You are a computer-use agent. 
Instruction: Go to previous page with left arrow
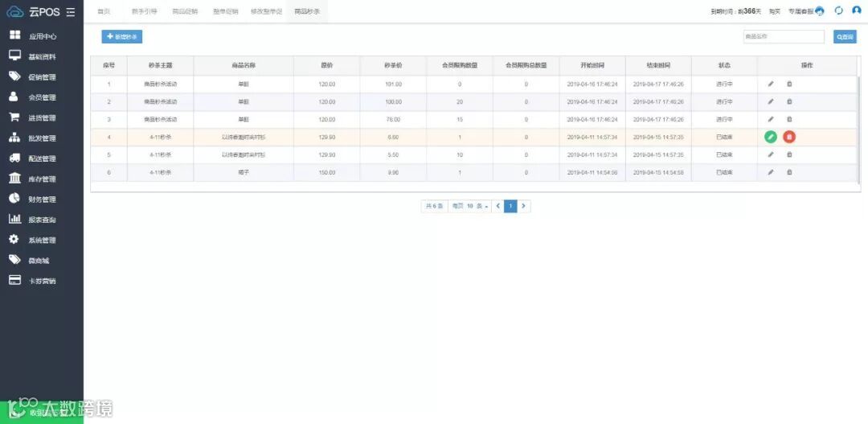click(497, 206)
